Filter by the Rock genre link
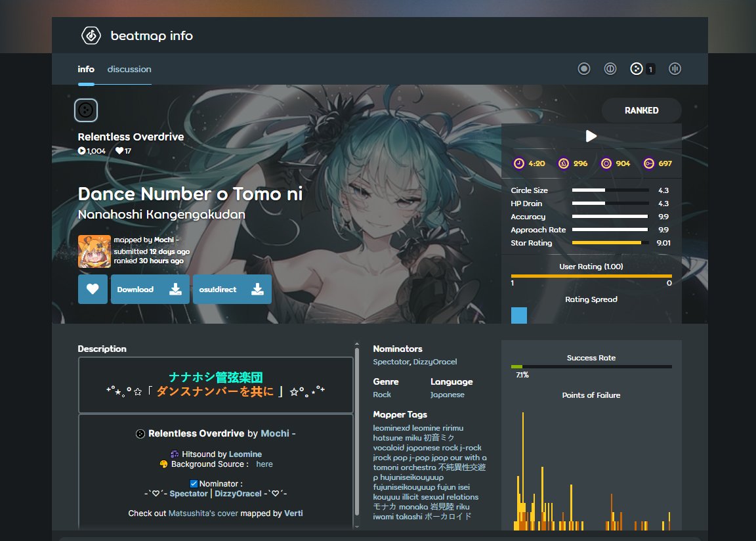 point(382,395)
